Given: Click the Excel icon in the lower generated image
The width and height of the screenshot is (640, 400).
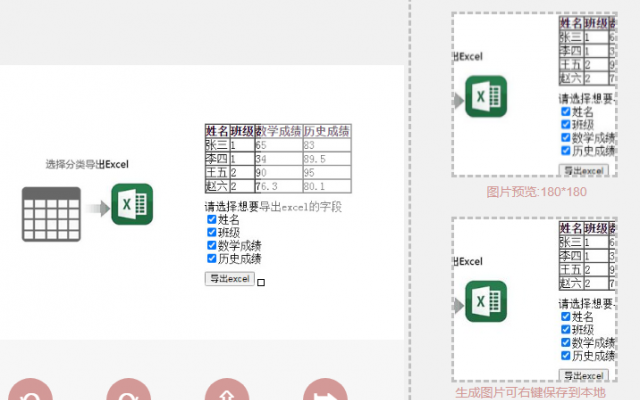Looking at the screenshot, I should [x=486, y=301].
